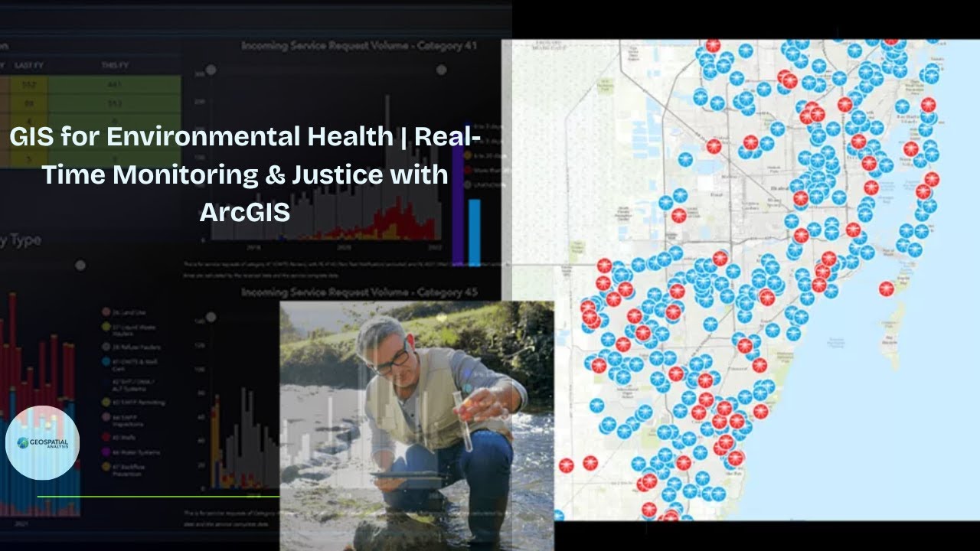
Task: Open the scientist water-sampling photo
Action: click(x=416, y=425)
